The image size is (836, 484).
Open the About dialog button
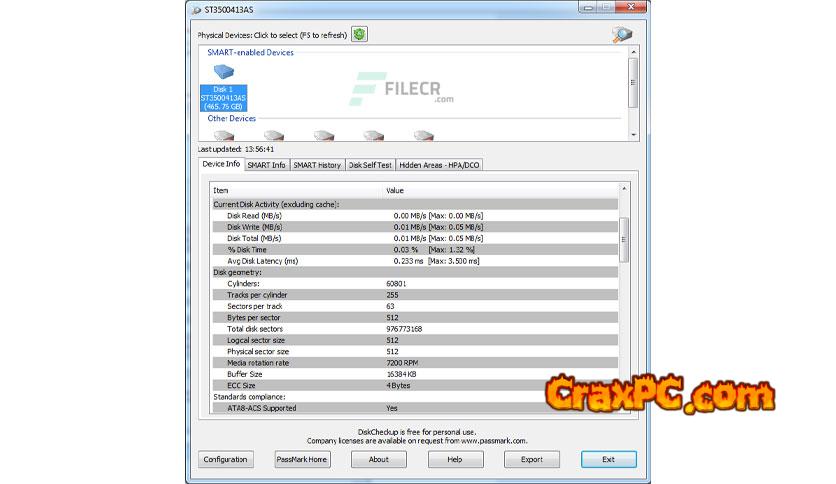click(379, 459)
